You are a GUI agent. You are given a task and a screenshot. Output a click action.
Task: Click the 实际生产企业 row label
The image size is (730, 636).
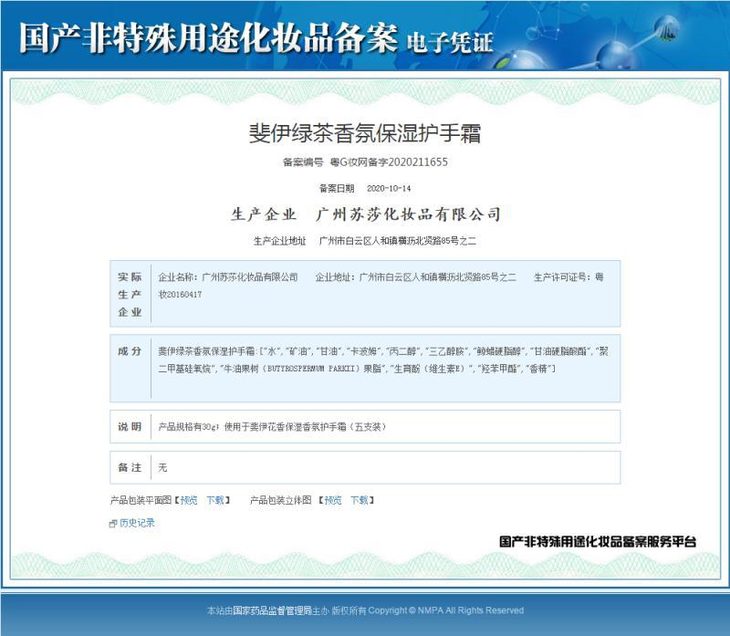click(x=130, y=294)
